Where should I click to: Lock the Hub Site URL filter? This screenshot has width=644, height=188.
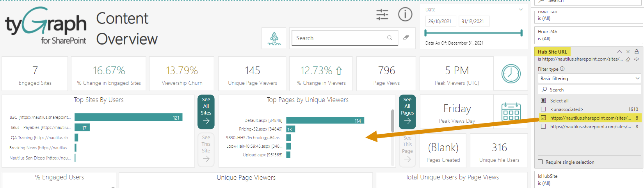pyautogui.click(x=637, y=52)
